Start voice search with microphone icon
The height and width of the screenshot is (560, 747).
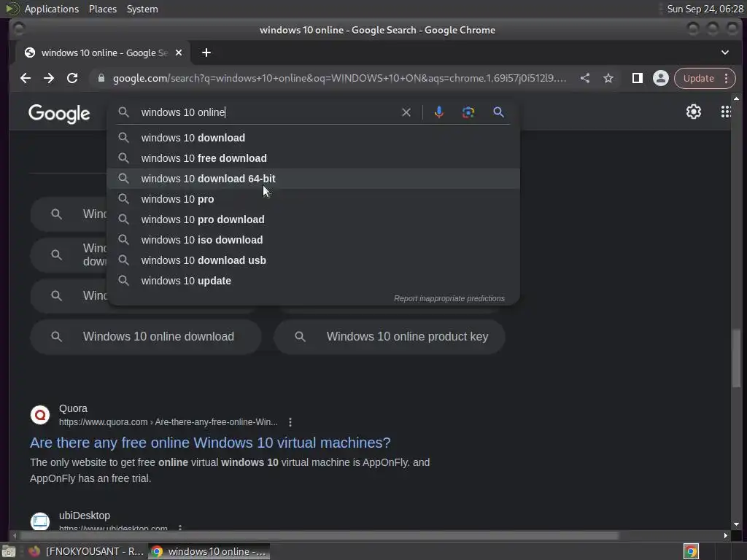(x=438, y=112)
